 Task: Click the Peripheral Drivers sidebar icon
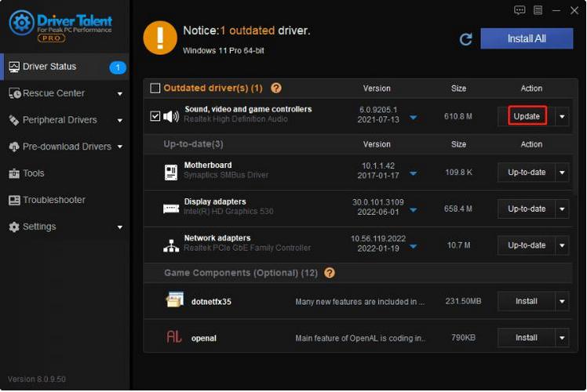tap(14, 120)
